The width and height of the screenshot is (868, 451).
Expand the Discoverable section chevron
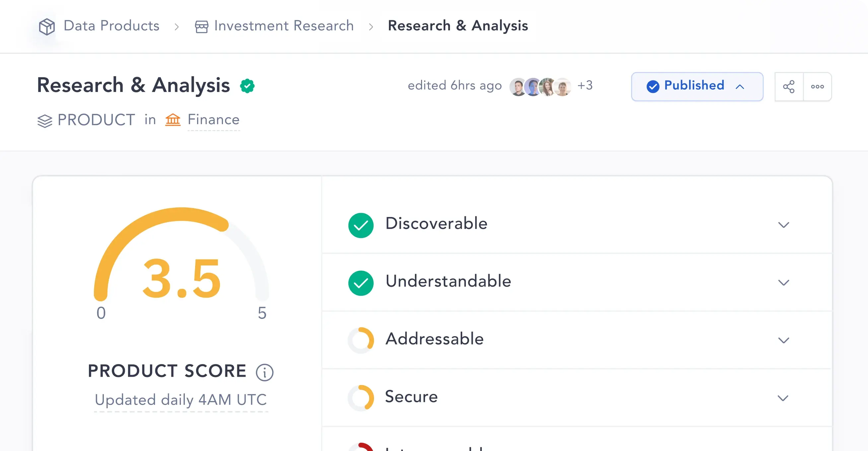click(783, 225)
